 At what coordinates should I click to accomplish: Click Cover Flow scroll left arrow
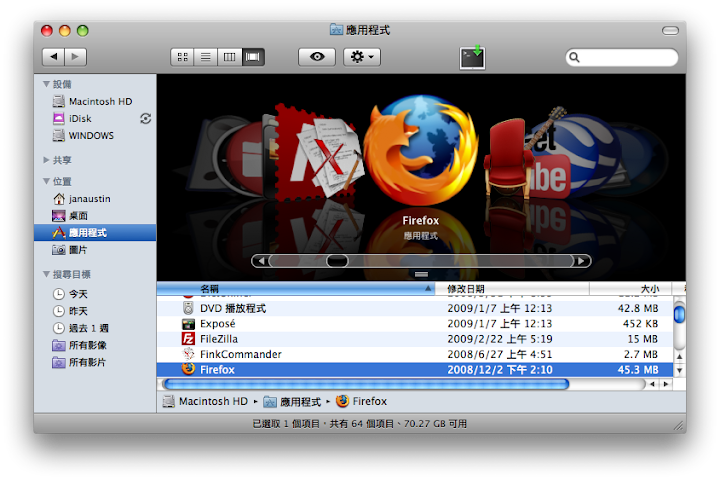tap(261, 261)
